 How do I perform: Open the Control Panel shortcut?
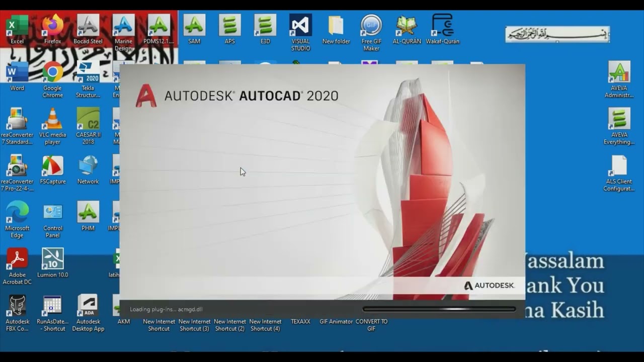click(x=53, y=220)
